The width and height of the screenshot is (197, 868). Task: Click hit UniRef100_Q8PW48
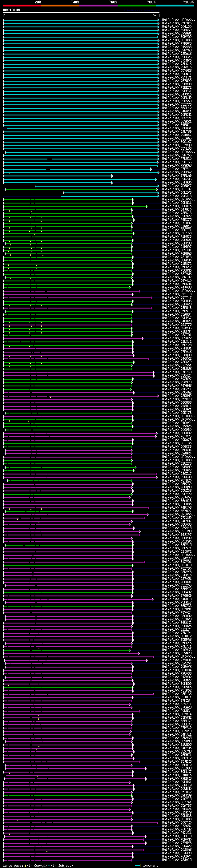tap(177, 308)
